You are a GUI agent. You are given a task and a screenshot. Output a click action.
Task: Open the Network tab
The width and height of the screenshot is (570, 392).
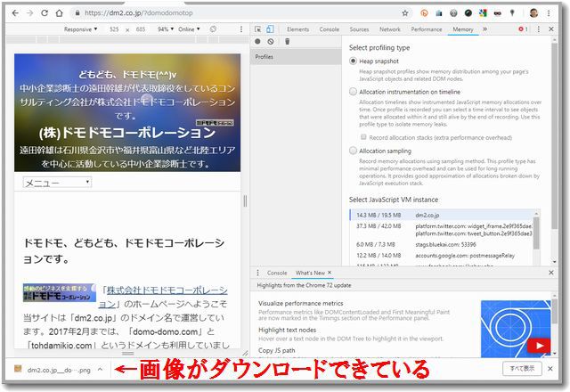click(390, 29)
